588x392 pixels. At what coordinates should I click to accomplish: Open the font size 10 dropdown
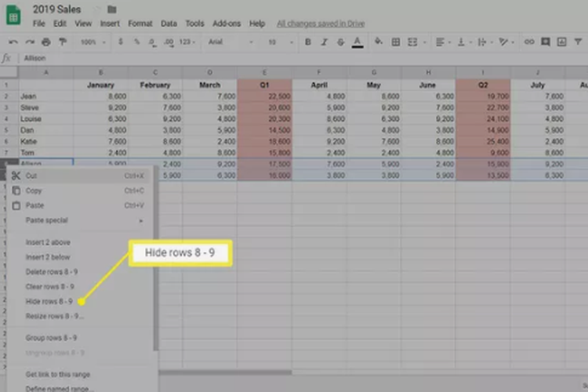[x=280, y=42]
